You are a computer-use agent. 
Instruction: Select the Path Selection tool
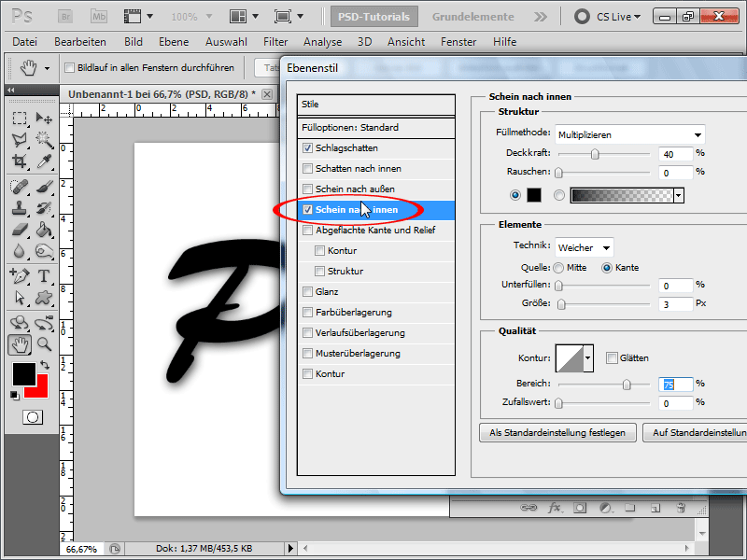19,298
